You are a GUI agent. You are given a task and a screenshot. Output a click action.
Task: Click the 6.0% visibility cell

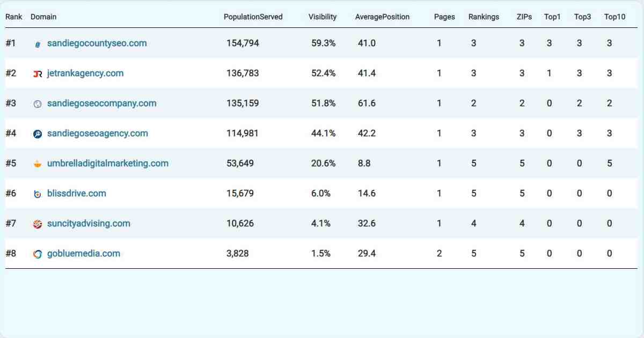click(321, 194)
